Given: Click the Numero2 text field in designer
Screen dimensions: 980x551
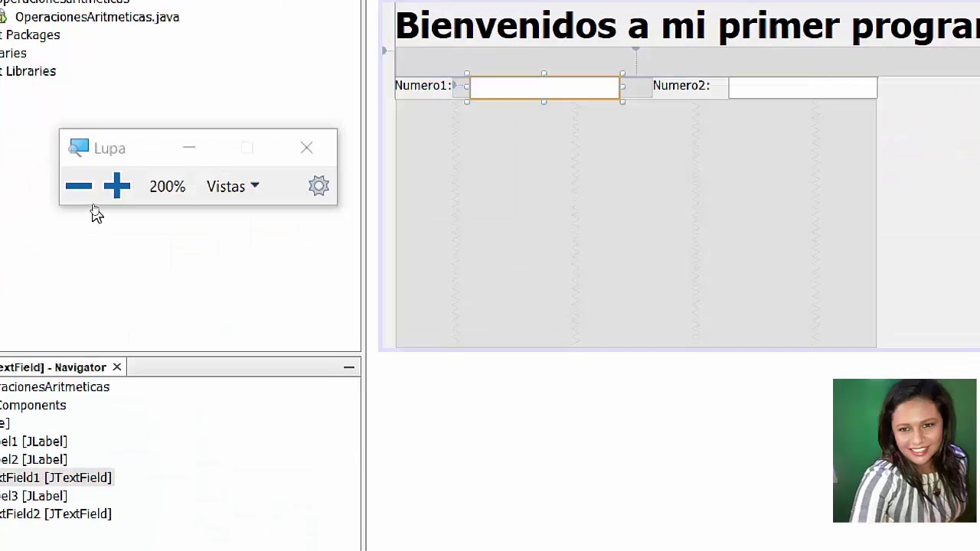Looking at the screenshot, I should pyautogui.click(x=802, y=87).
